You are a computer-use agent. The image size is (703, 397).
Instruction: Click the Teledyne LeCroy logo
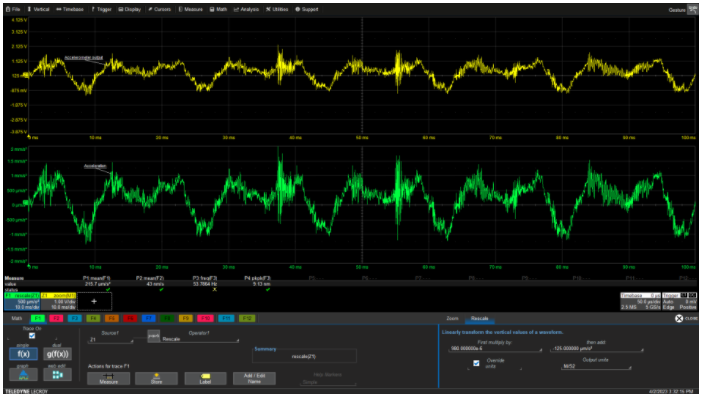coord(26,392)
